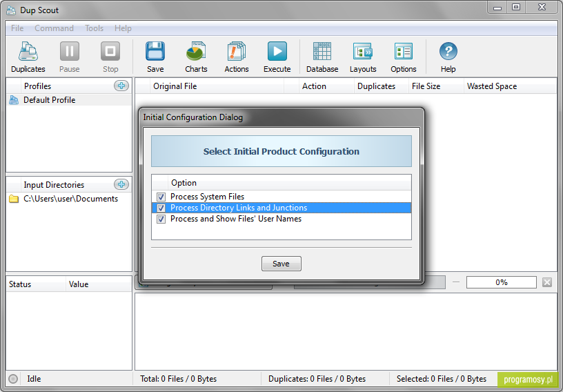Click the Original File column header
563x392 pixels.
point(217,86)
